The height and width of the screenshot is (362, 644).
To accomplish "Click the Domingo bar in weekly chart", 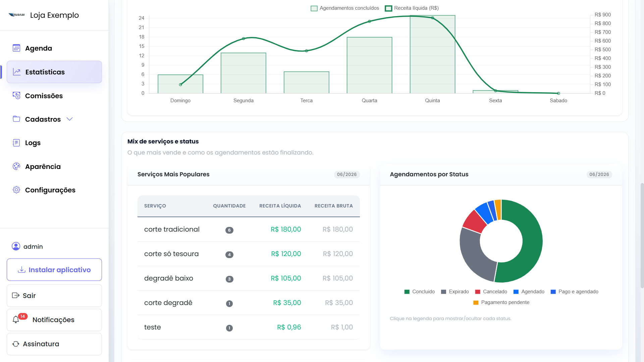I will point(180,84).
